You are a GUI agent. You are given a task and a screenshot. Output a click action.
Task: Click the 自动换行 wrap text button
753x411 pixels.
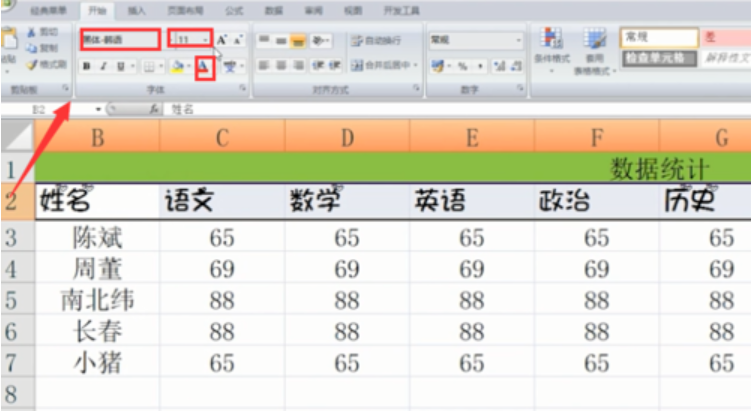(374, 40)
